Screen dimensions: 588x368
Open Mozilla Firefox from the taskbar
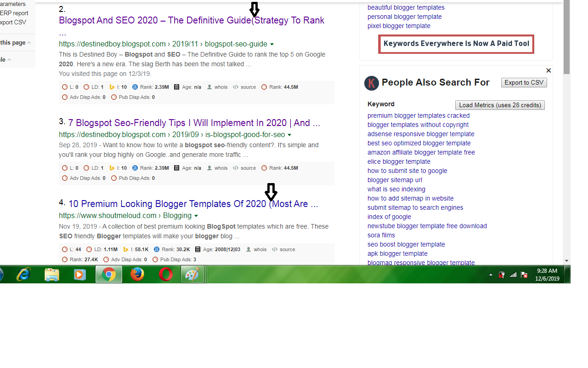(137, 275)
